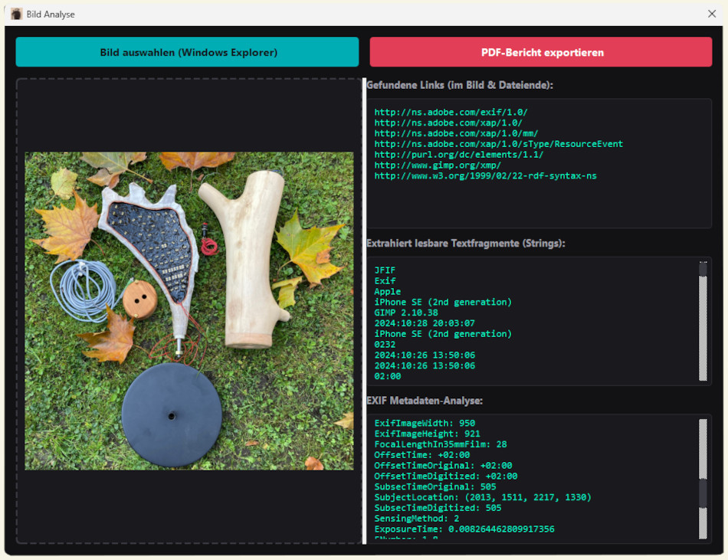Click the 'Bild auswählen (Windows Explorer)' button
This screenshot has width=728, height=560.
coord(187,52)
